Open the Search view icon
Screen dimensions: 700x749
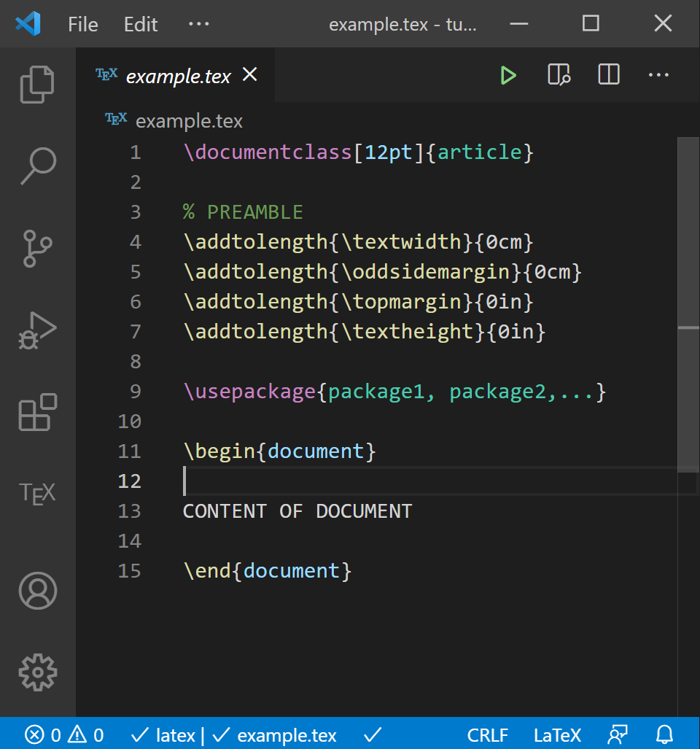point(37,166)
